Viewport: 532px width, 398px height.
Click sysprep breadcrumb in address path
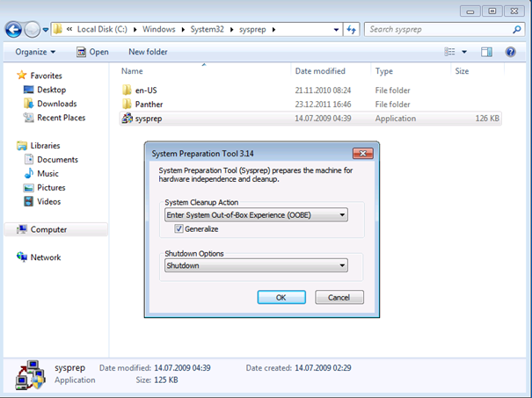(252, 30)
